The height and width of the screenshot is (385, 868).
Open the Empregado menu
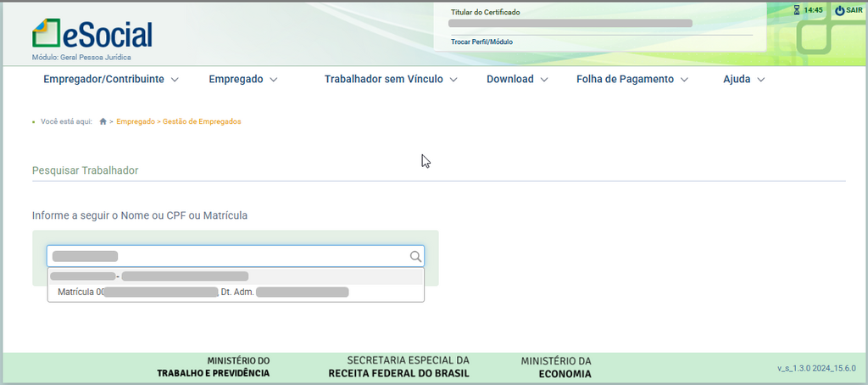243,80
